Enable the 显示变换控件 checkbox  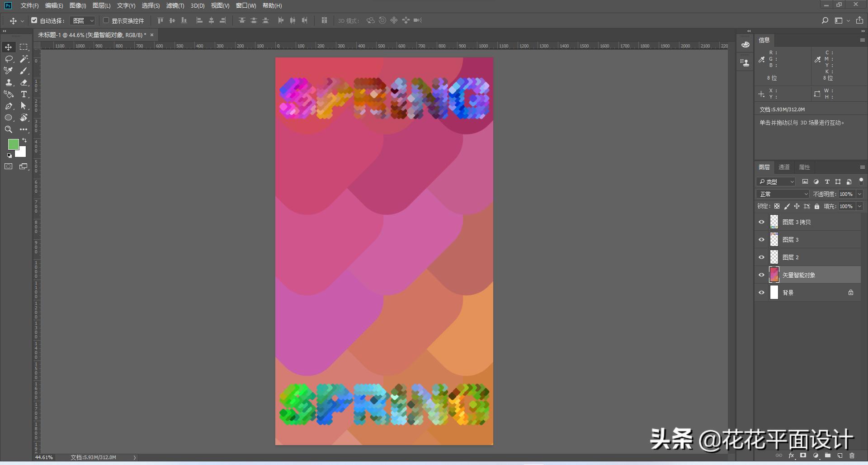coord(106,20)
